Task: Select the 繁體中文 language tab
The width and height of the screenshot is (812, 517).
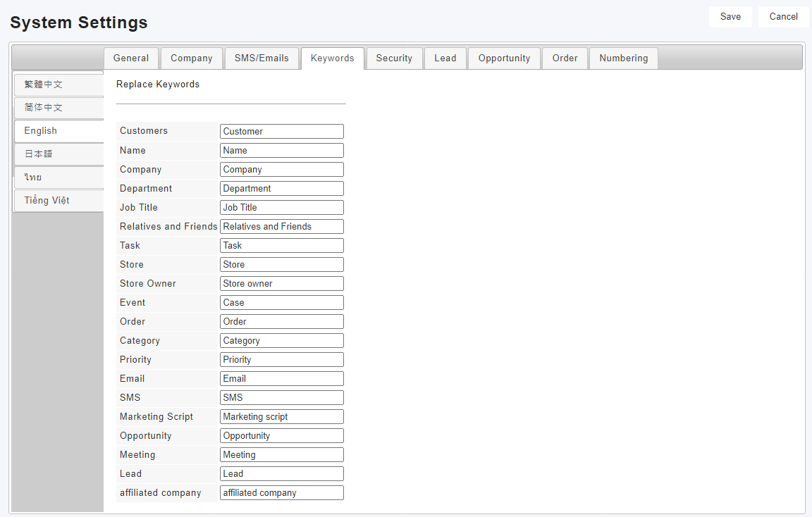Action: click(x=59, y=85)
